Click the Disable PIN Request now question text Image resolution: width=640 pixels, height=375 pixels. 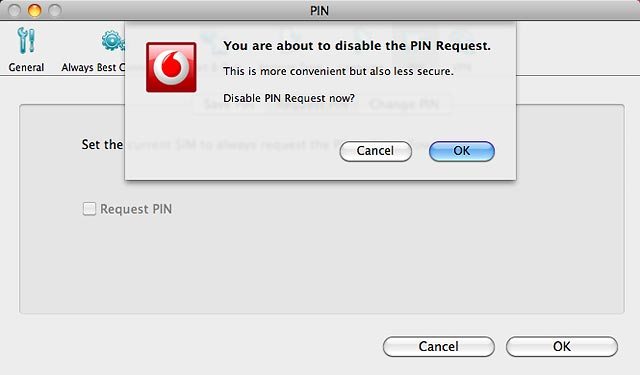click(x=289, y=98)
